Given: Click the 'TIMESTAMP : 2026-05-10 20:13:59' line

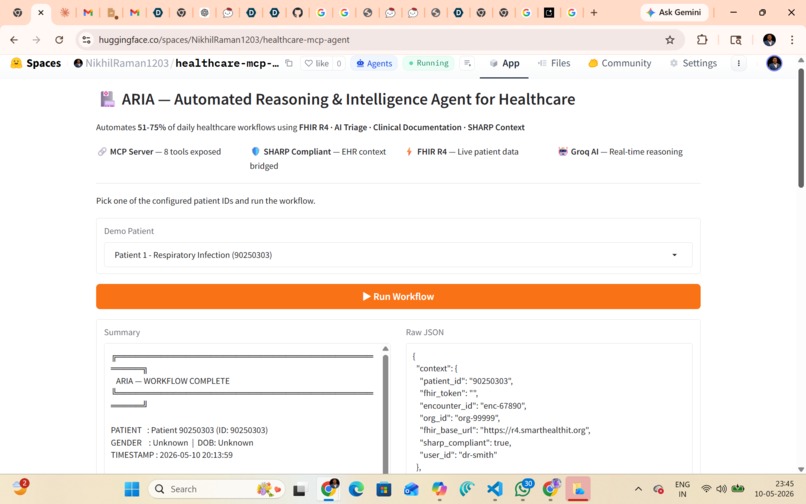Looking at the screenshot, I should pos(172,455).
